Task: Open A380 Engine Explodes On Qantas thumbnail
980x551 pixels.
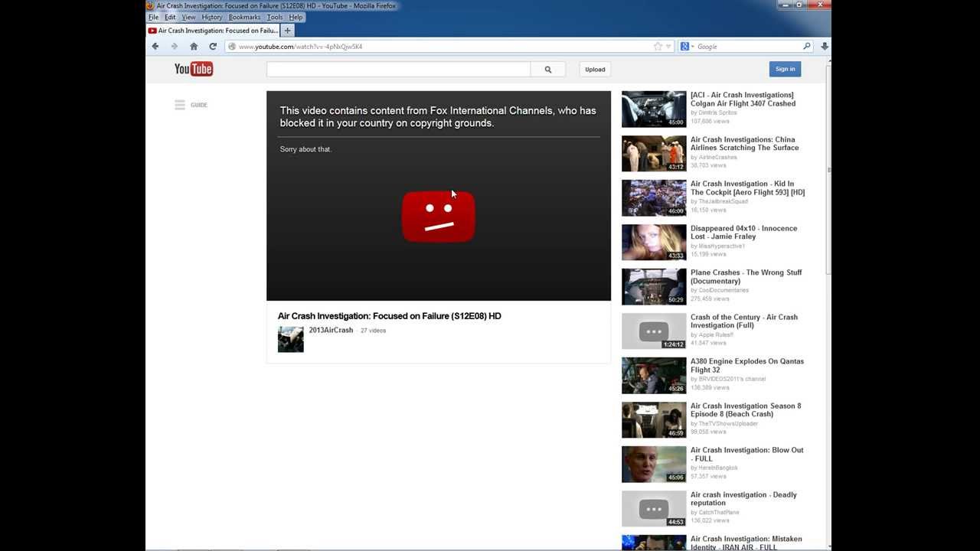Action: tap(654, 376)
